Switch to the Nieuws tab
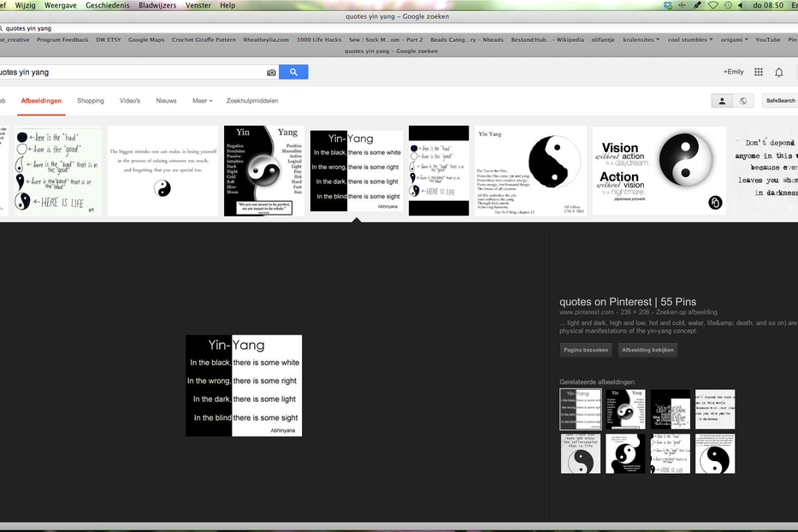Screen dimensions: 798x532 coord(167,101)
